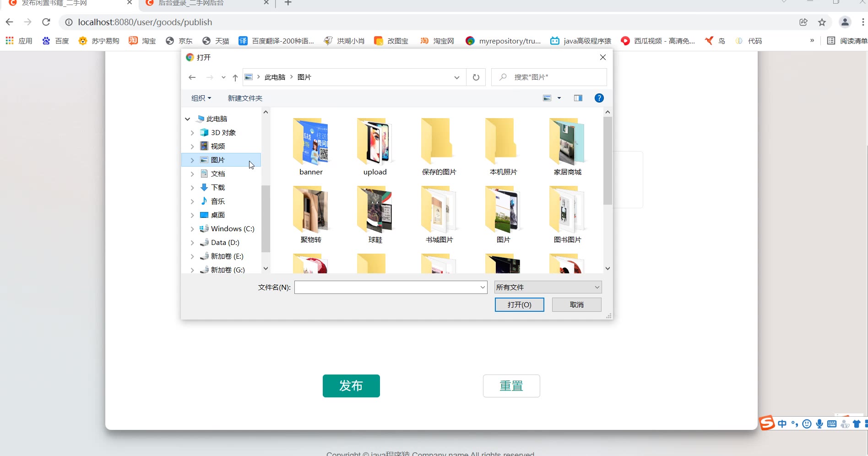Open the upload folder
Viewport: 868px width, 456px height.
(x=375, y=147)
